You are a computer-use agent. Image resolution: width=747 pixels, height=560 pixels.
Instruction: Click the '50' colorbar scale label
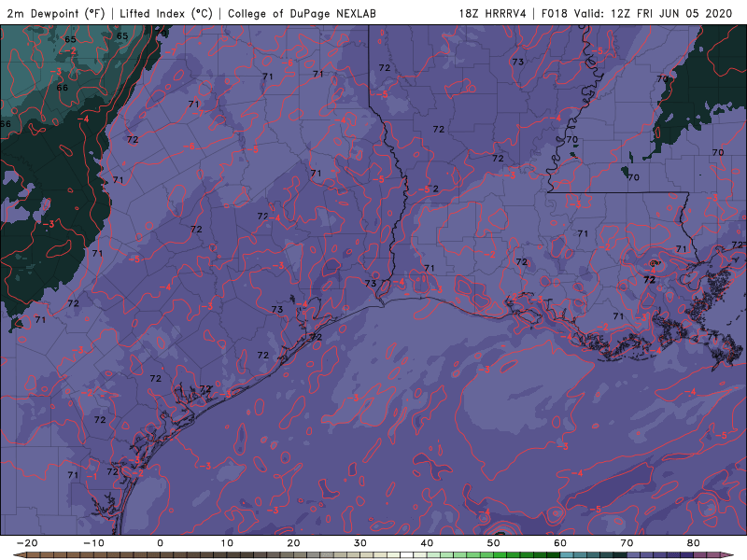pyautogui.click(x=494, y=543)
